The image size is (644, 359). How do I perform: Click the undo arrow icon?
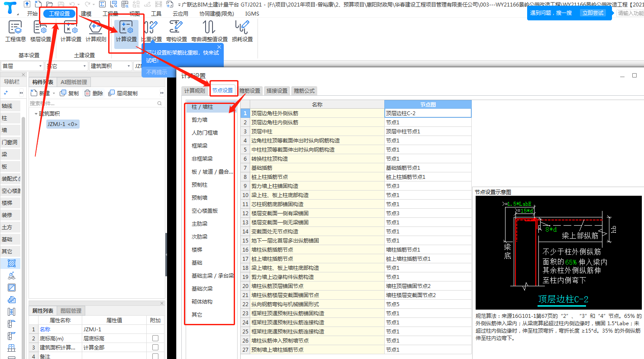[72, 4]
